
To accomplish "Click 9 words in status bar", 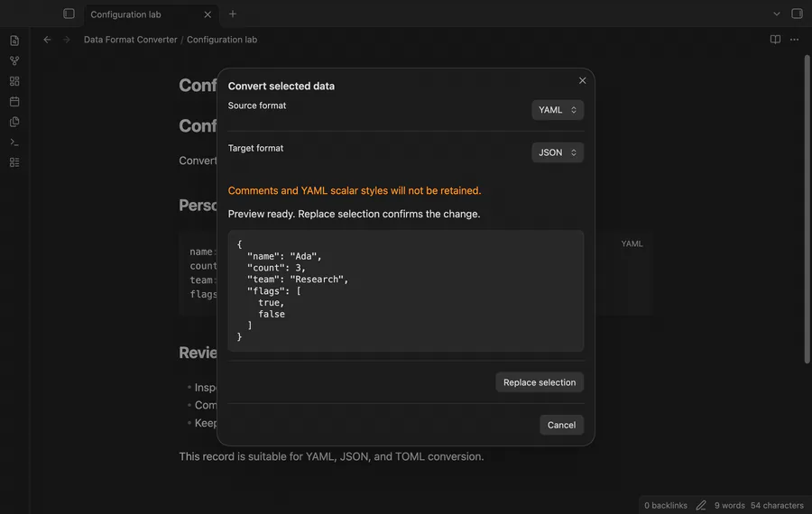I will [729, 505].
